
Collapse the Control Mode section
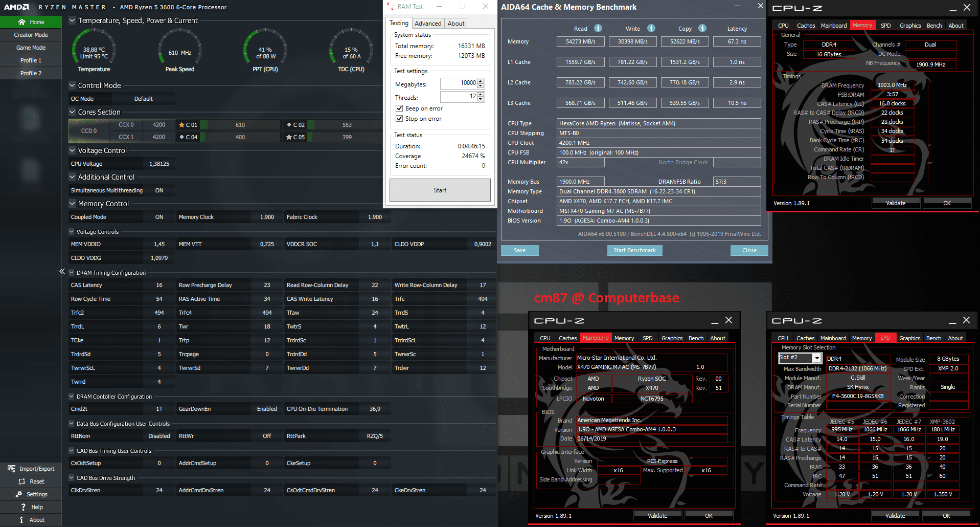72,85
